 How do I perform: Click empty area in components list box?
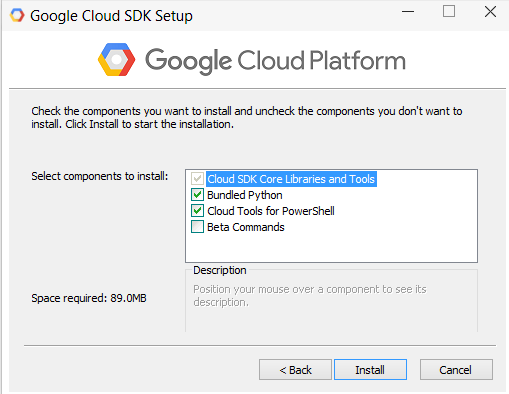[x=331, y=248]
